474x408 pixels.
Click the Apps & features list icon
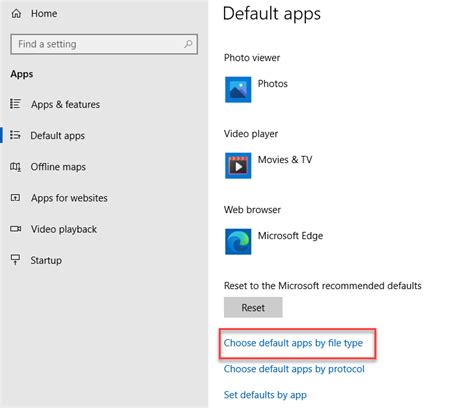click(x=15, y=104)
